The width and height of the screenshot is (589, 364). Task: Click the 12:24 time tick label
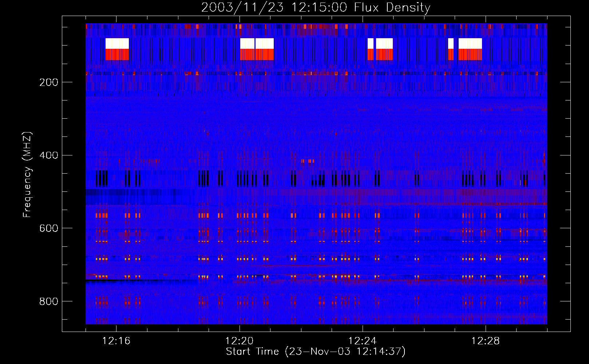click(x=363, y=341)
